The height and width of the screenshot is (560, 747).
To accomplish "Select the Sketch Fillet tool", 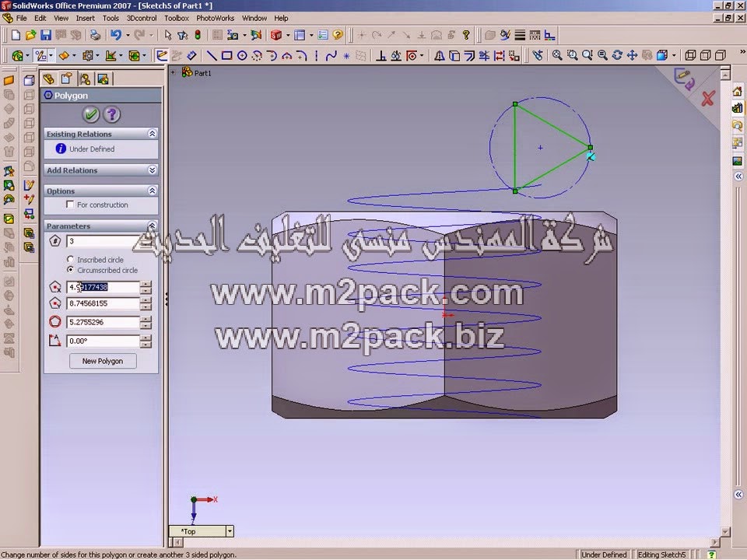I will pos(302,56).
